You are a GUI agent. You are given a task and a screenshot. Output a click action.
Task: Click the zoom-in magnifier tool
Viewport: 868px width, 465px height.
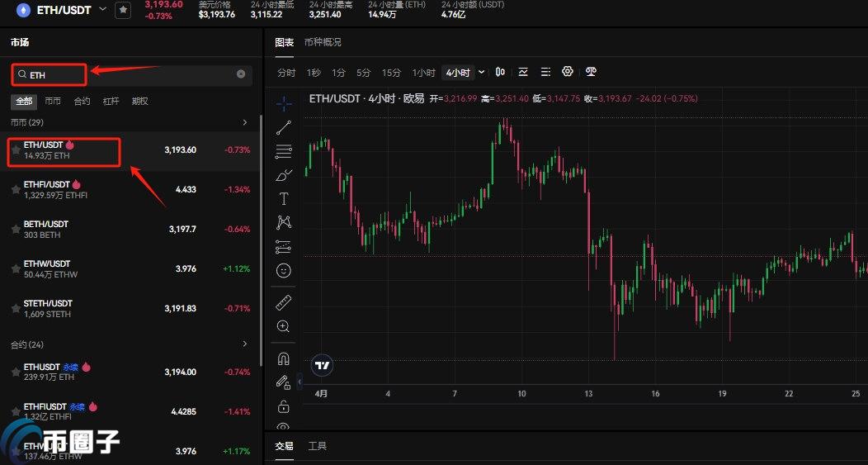tap(284, 326)
